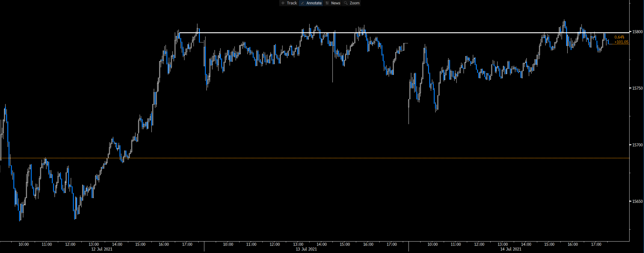Click the 13 Jul 2021 date label

click(x=306, y=249)
